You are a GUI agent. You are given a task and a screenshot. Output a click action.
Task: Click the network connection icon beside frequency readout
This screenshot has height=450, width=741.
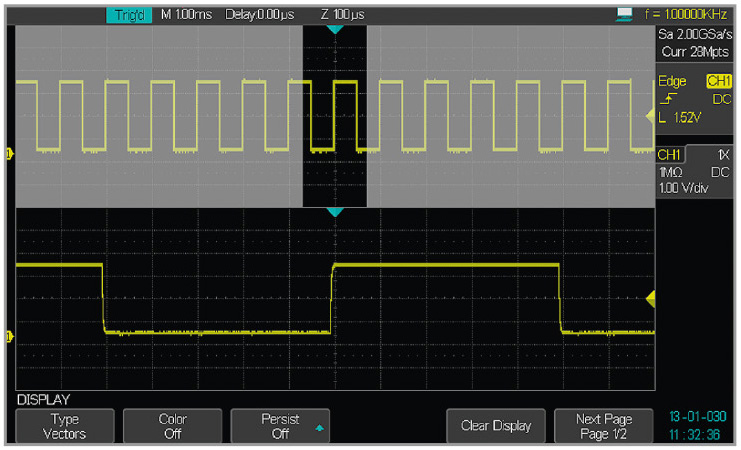(627, 14)
